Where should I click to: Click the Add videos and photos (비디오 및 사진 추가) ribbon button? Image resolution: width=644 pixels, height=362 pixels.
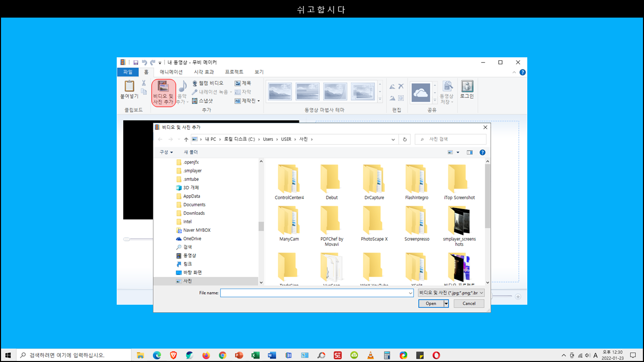point(164,93)
